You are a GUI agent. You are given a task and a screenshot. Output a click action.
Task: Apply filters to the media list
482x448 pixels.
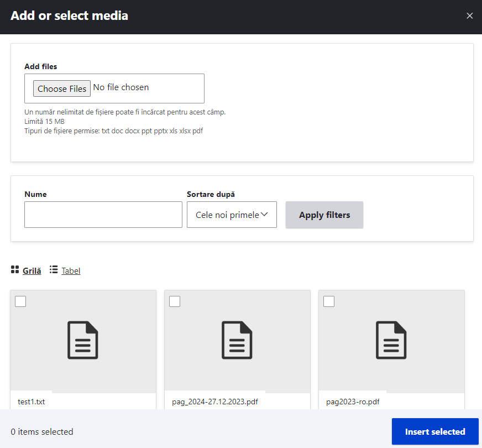[324, 215]
